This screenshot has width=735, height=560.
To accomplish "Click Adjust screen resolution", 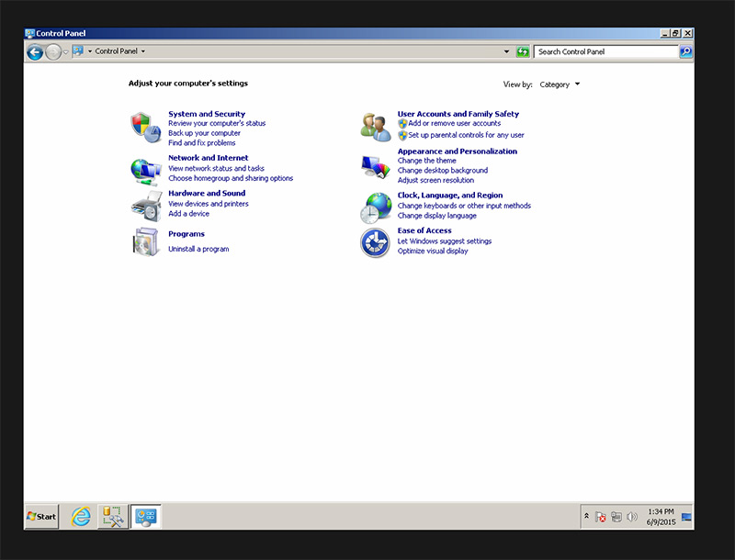I will click(435, 180).
